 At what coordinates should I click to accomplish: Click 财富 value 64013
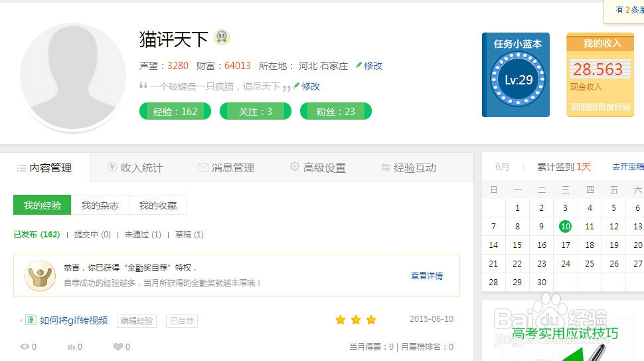(238, 66)
